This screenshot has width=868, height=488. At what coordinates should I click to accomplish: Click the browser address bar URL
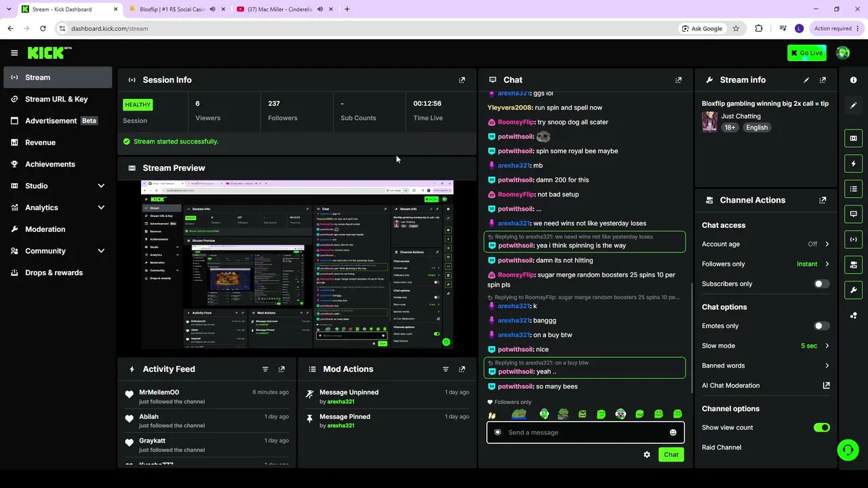(110, 28)
